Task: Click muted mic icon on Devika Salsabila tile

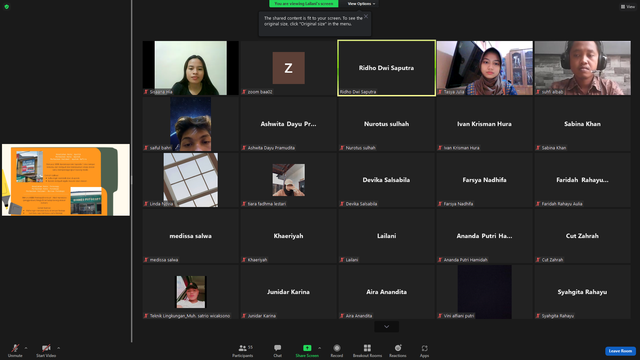Action: [x=342, y=204]
